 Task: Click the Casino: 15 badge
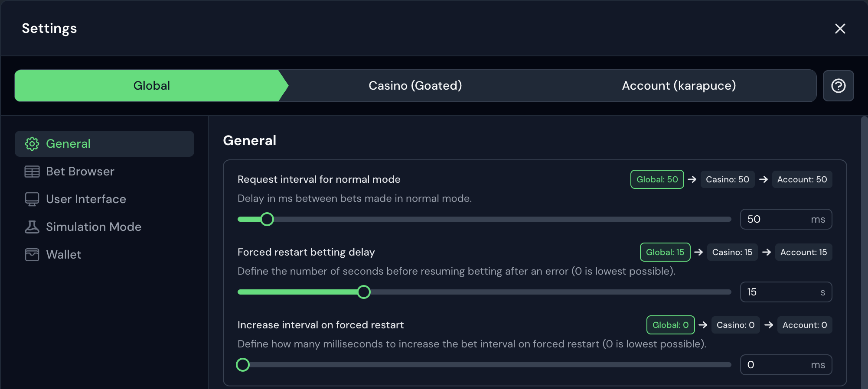tap(732, 252)
